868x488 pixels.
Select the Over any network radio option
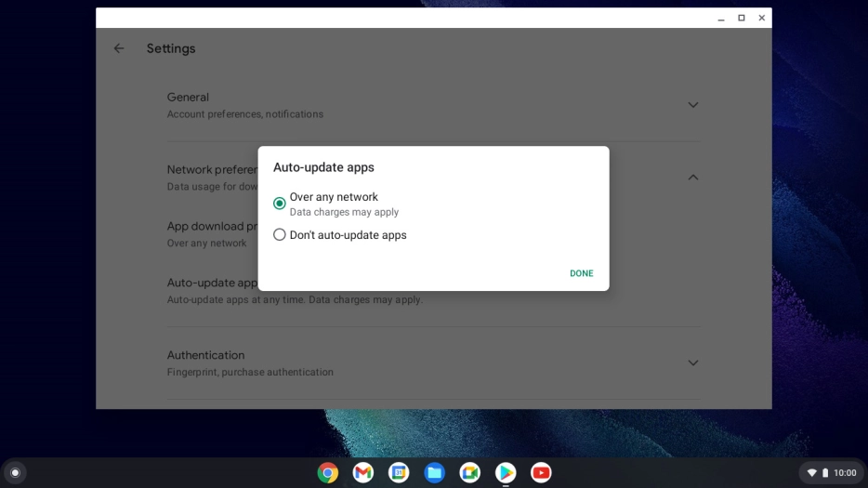(280, 204)
